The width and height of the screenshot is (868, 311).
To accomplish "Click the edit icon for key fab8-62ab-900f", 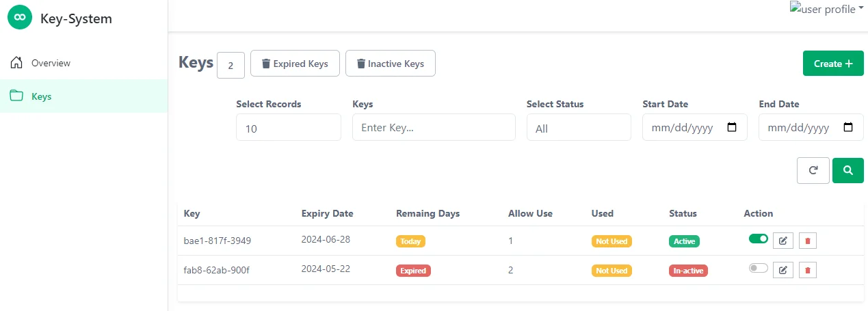I will [783, 270].
